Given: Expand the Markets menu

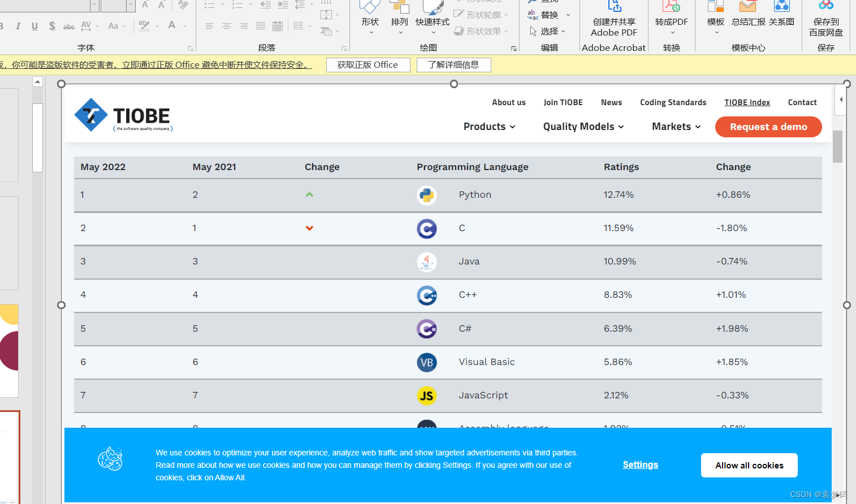Looking at the screenshot, I should 676,127.
